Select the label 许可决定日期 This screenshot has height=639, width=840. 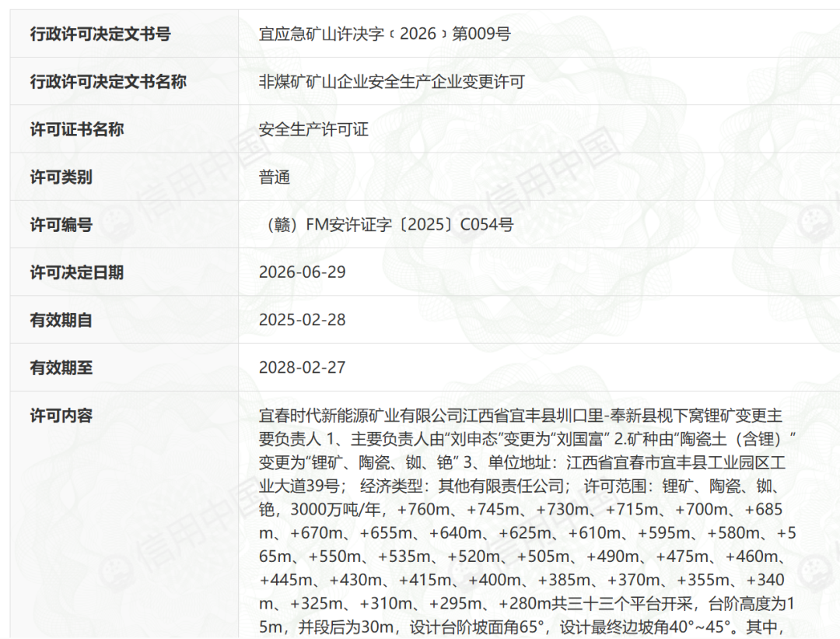pos(76,272)
